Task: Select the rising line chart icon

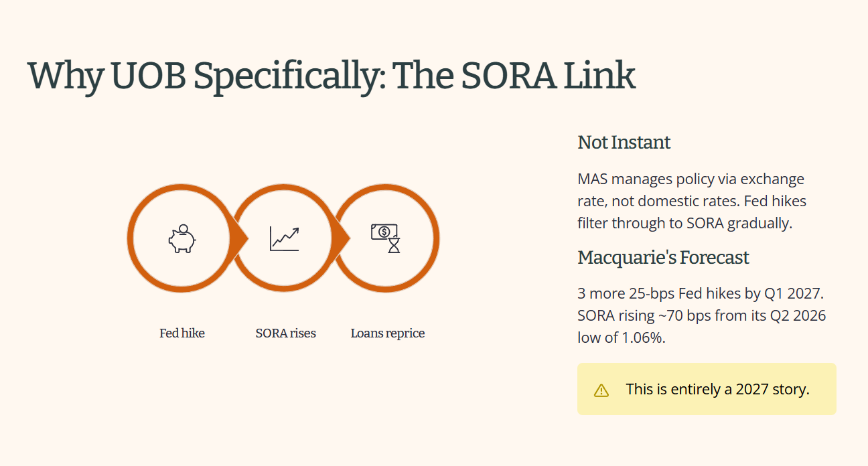Action: click(285, 239)
